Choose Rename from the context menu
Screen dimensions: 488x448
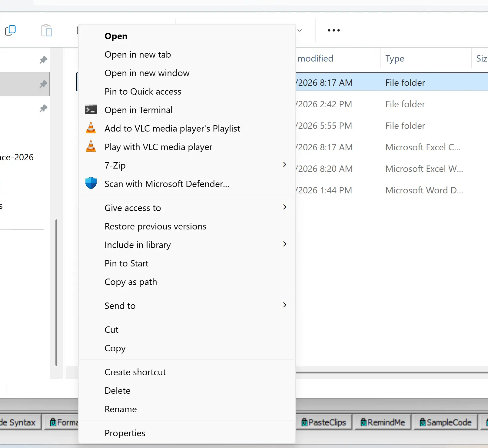pyautogui.click(x=187, y=409)
